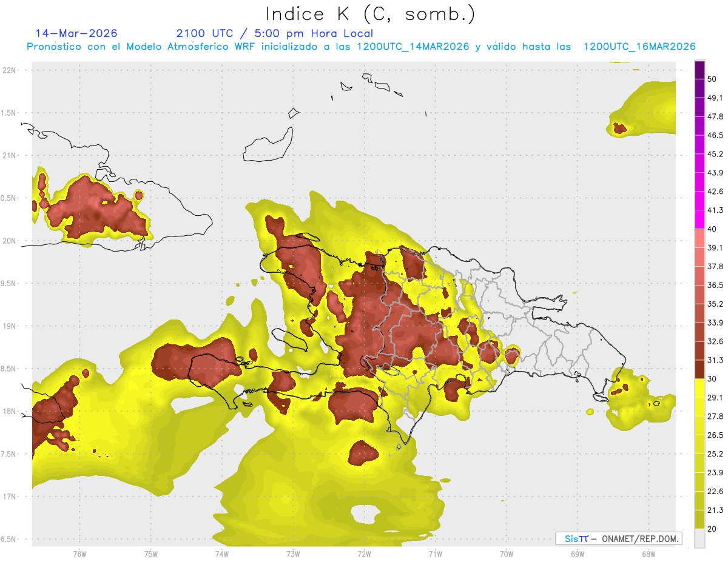This screenshot has height=562, width=728.
Task: Click the colorbar value "40"
Action: point(713,229)
